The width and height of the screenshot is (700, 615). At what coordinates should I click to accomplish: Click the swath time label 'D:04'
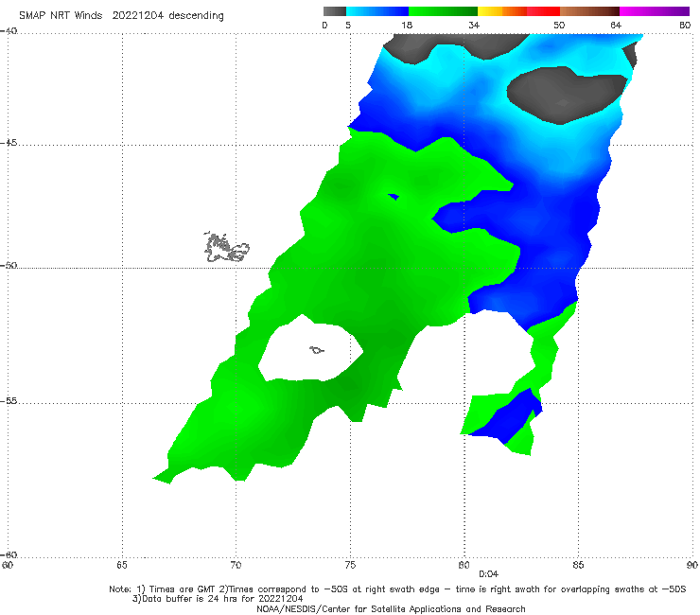click(488, 574)
